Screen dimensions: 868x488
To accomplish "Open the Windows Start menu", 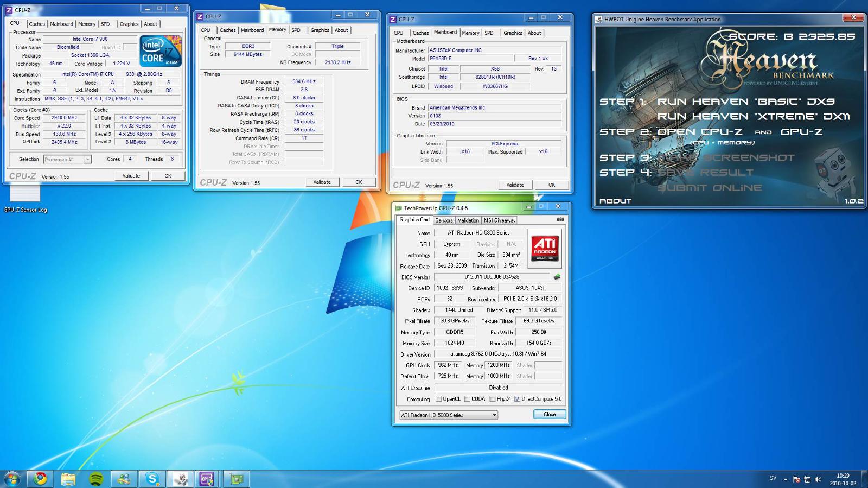I will point(12,479).
